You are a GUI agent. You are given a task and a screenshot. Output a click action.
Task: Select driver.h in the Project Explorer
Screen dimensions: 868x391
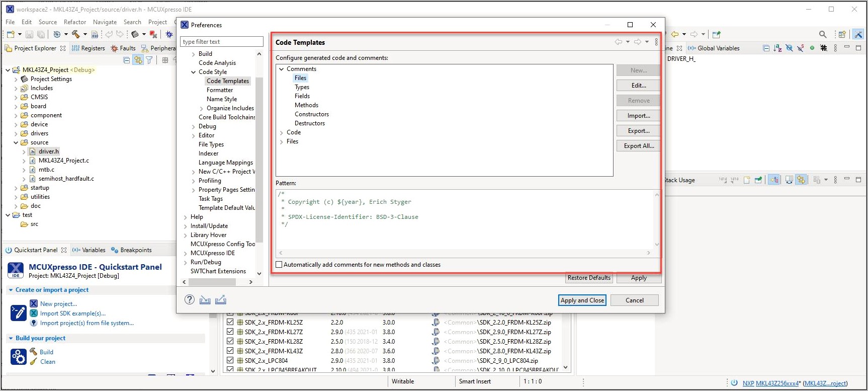pyautogui.click(x=49, y=151)
